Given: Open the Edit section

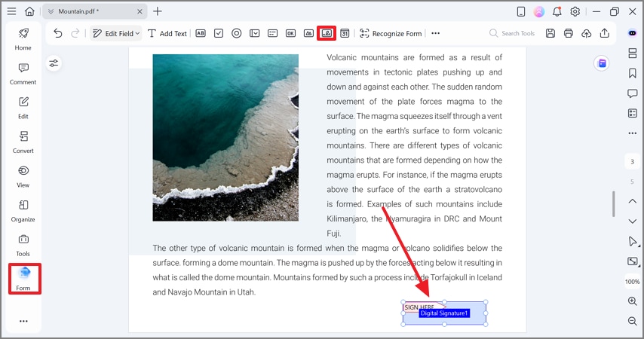Looking at the screenshot, I should click(23, 108).
